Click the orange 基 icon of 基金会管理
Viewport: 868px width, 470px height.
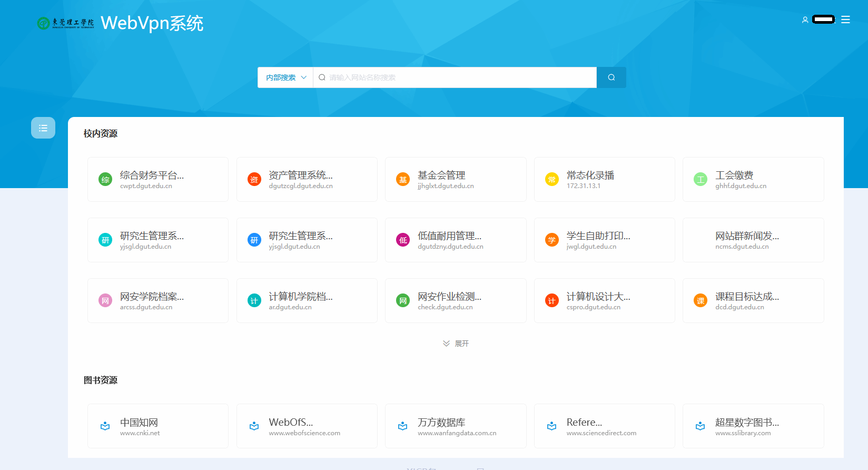click(403, 180)
